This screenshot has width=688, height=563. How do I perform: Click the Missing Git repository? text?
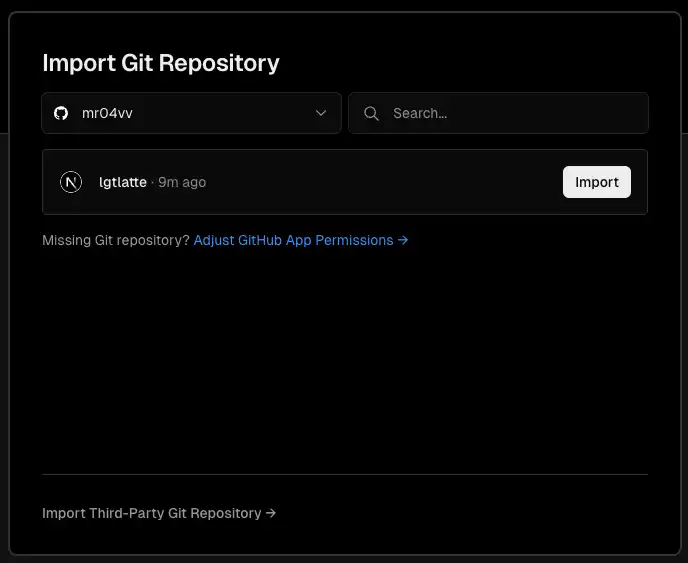pyautogui.click(x=115, y=240)
